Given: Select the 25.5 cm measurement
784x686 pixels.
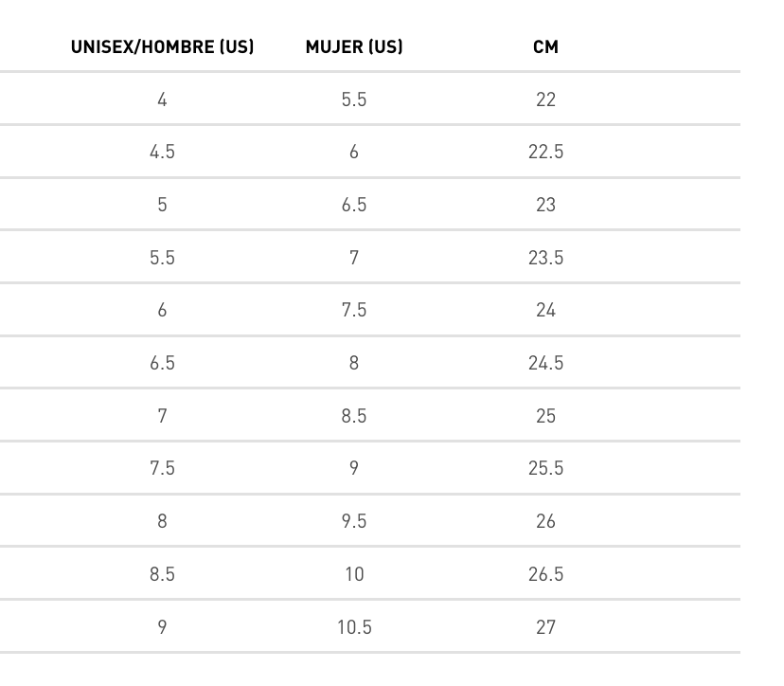Looking at the screenshot, I should coord(545,468).
